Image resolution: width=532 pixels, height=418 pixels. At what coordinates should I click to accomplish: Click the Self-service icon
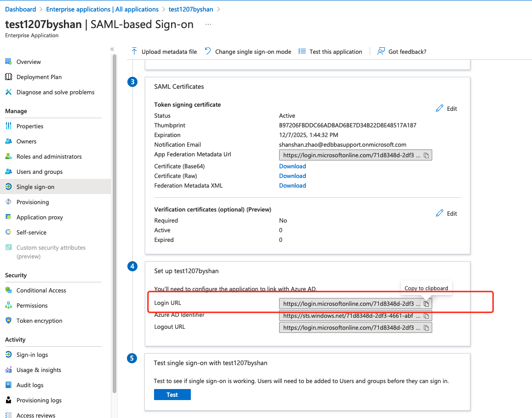pos(8,232)
